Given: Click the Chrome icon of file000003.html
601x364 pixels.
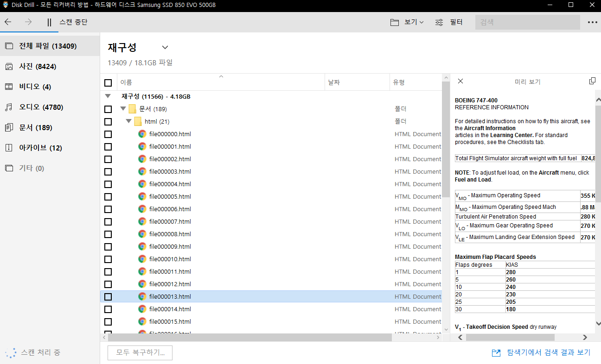Looking at the screenshot, I should 142,171.
